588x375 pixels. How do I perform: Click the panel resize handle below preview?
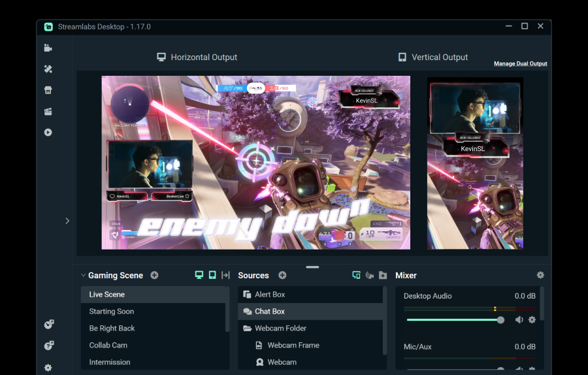coord(312,267)
